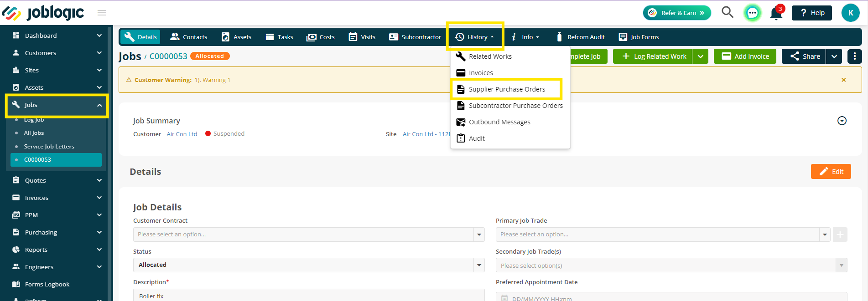Viewport: 868px width, 301px height.
Task: Click the Joblogic logo
Action: (x=43, y=13)
